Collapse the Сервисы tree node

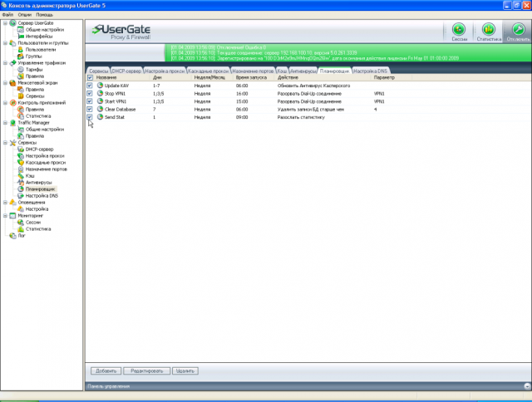point(6,143)
